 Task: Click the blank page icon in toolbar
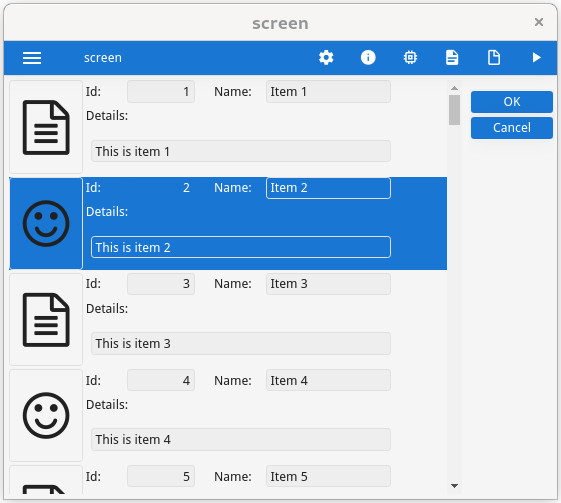point(494,58)
